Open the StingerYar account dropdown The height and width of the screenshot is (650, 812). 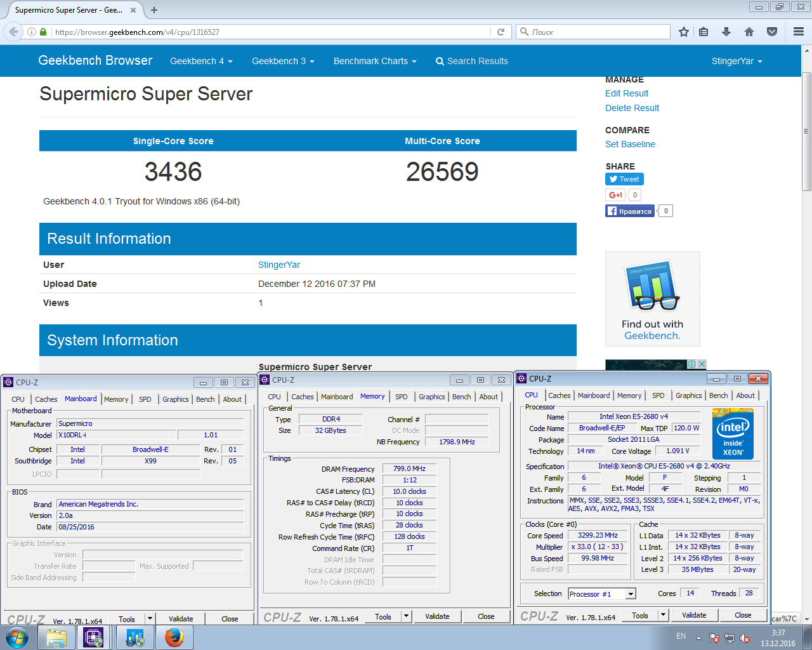737,61
